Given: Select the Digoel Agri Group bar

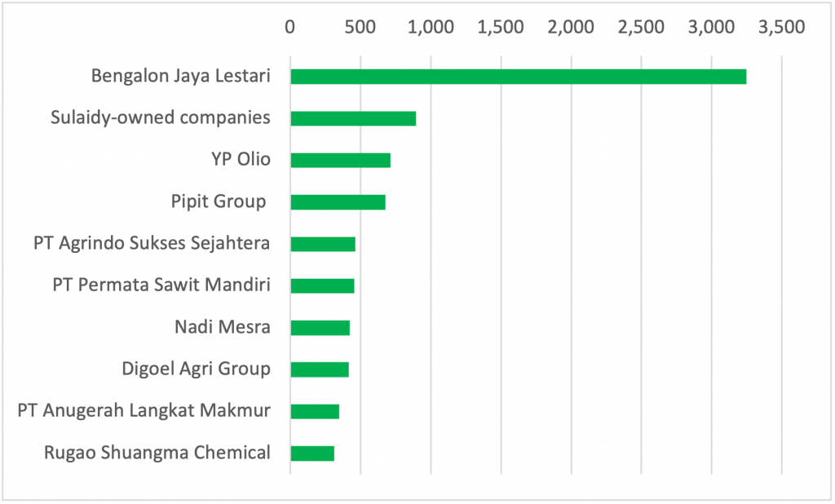Looking at the screenshot, I should (320, 369).
